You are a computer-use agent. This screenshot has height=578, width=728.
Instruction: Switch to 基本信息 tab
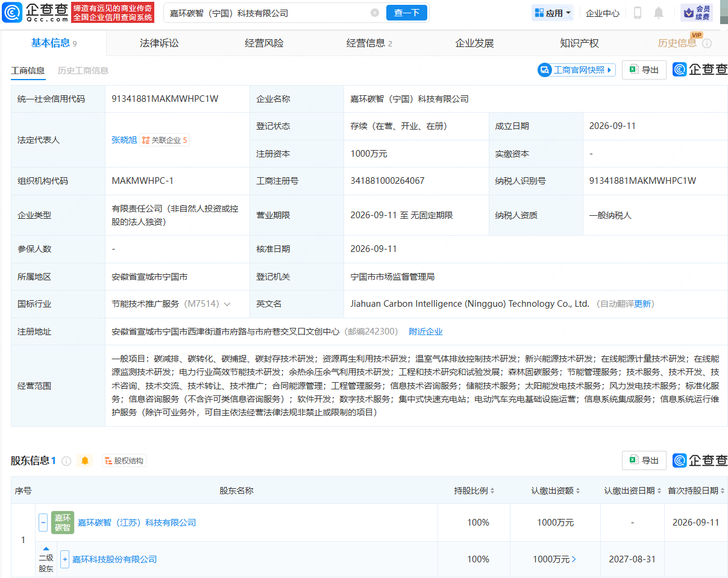tap(54, 43)
